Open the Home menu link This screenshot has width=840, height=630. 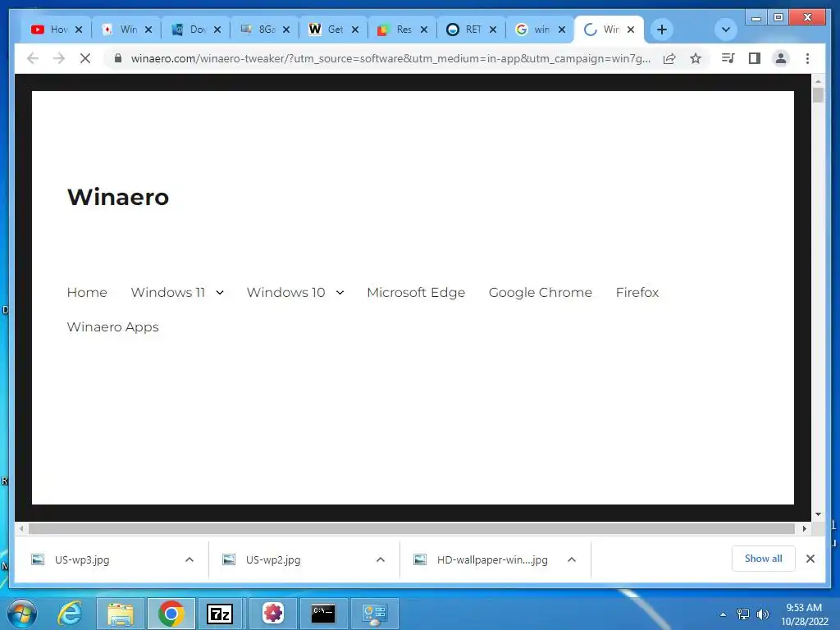tap(87, 293)
